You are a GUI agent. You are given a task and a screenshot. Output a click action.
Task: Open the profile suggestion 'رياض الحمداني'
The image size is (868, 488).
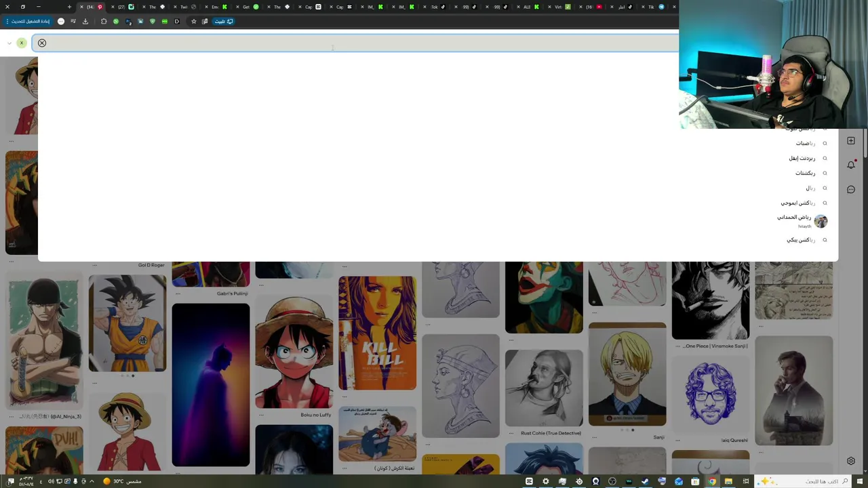click(802, 221)
